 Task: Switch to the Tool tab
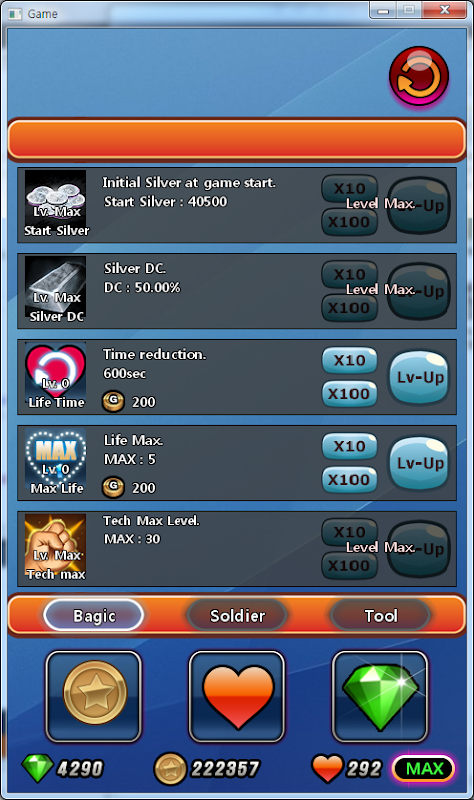click(x=381, y=615)
